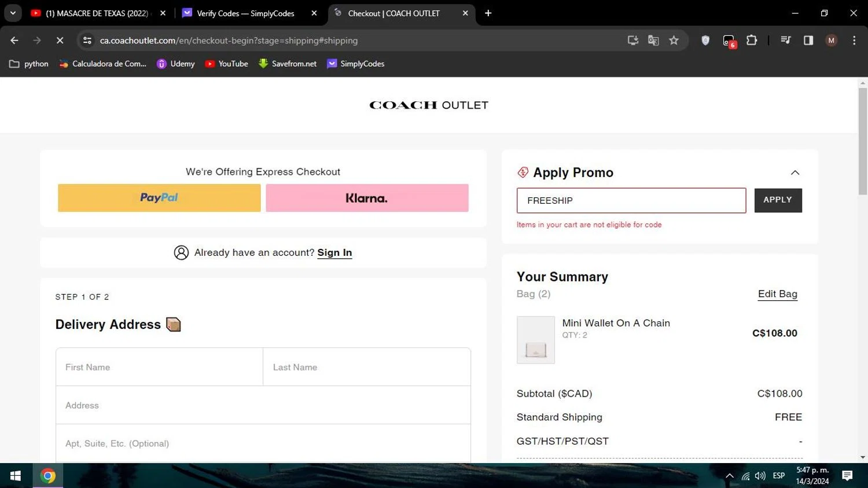Close the MASACRE DE TEXAS tab
868x488 pixels.
(163, 13)
